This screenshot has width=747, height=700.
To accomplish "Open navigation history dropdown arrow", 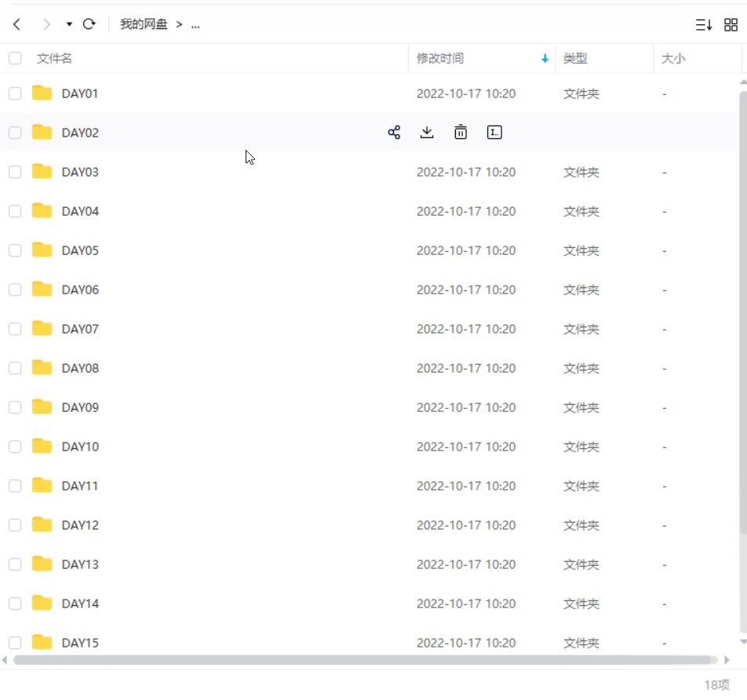I will 69,24.
